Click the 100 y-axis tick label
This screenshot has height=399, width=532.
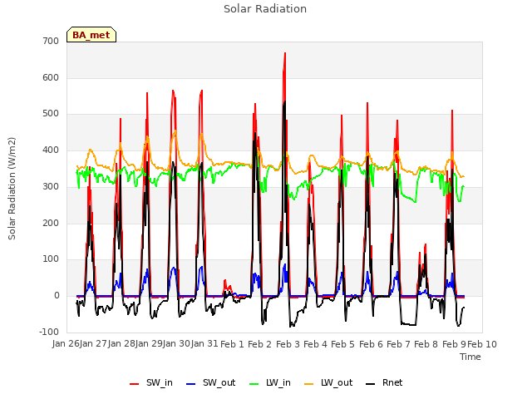click(51, 259)
